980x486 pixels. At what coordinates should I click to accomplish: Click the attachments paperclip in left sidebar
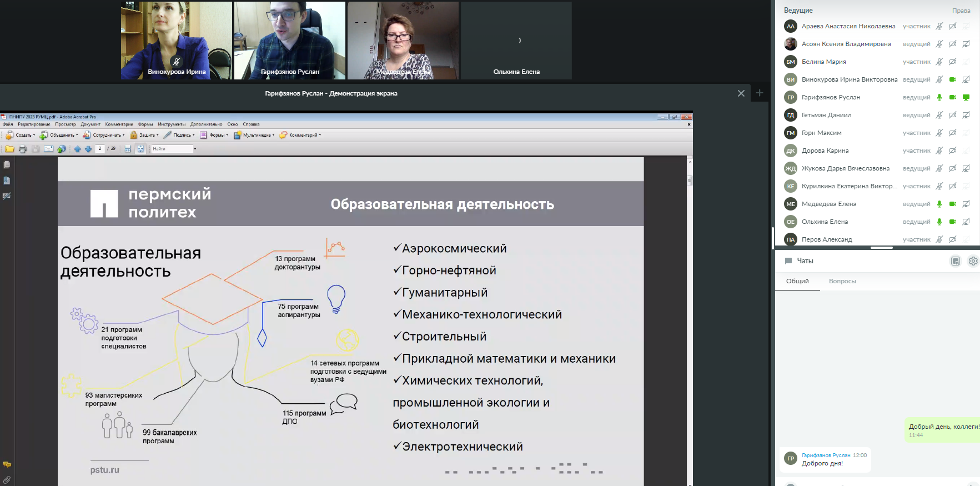[7, 479]
